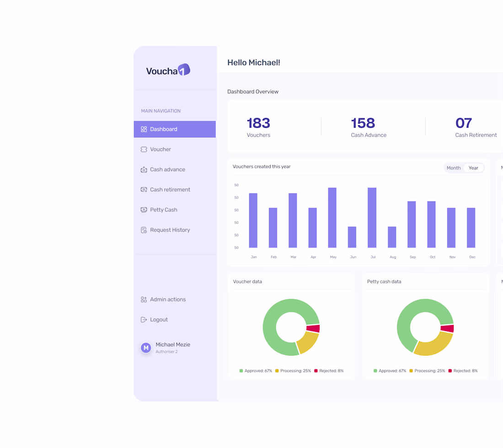
Task: Click the Logout arrow icon
Action: tap(144, 320)
